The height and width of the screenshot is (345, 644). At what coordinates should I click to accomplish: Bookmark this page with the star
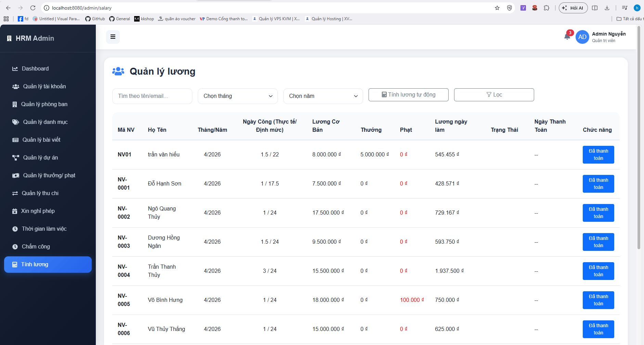497,8
